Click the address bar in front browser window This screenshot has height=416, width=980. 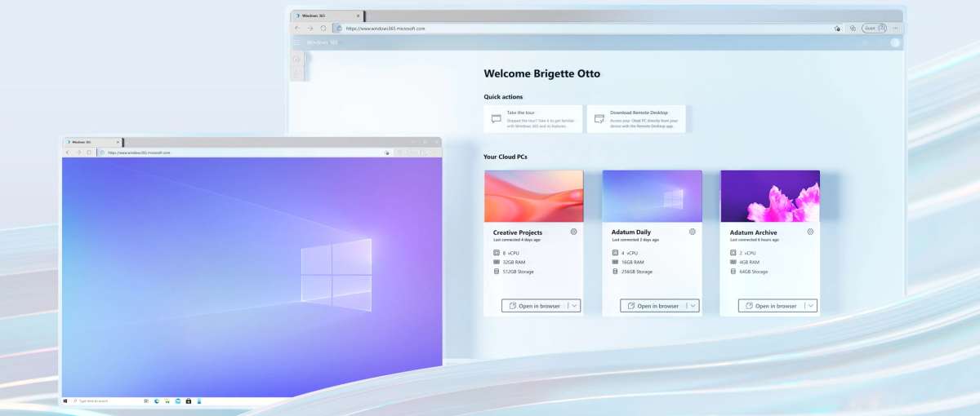pyautogui.click(x=245, y=153)
